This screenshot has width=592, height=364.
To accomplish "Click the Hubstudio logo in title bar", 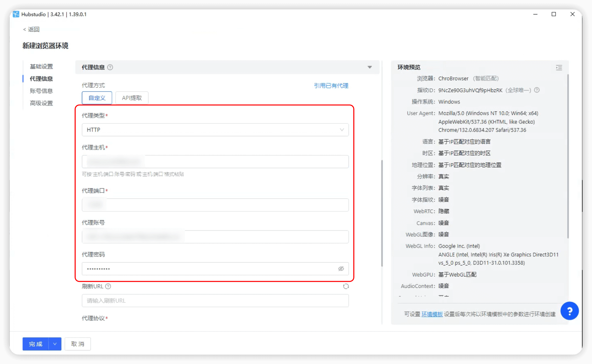I will point(16,14).
